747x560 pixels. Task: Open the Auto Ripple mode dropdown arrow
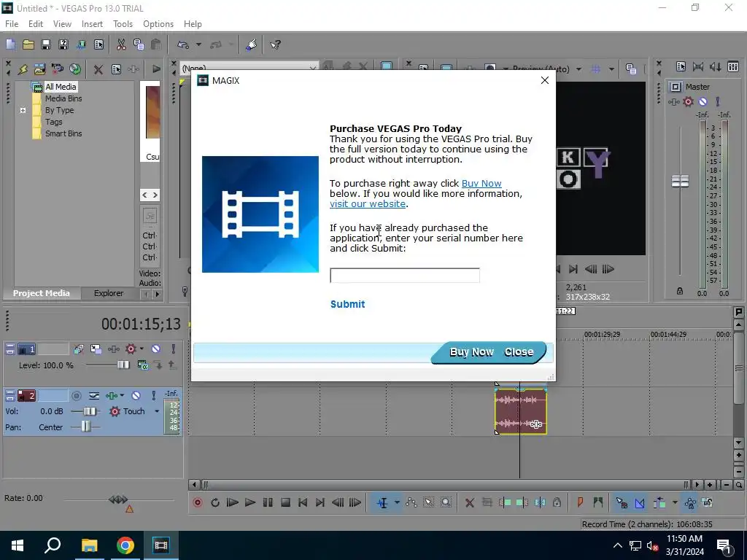point(674,502)
